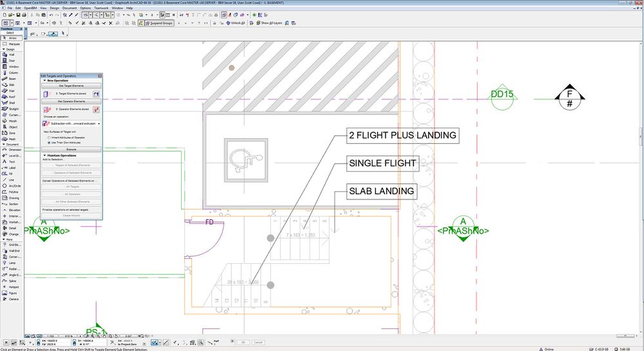This screenshot has width=644, height=351.
Task: Open the Options menu
Action: [86, 8]
